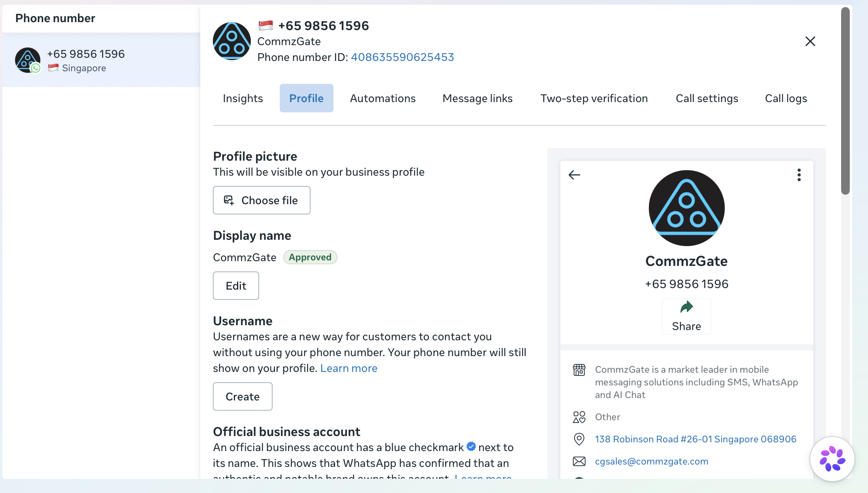Viewport: 868px width, 493px height.
Task: Click the location pin icon
Action: click(x=579, y=439)
